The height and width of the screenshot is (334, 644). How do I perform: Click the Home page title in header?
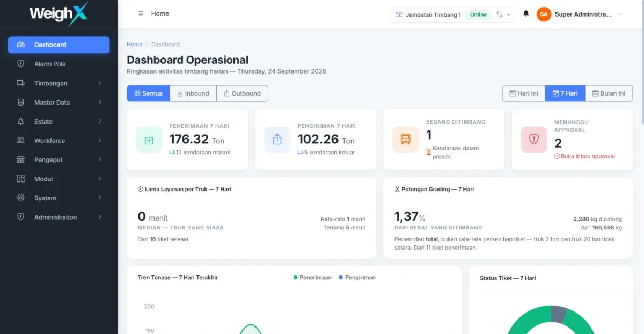point(160,13)
